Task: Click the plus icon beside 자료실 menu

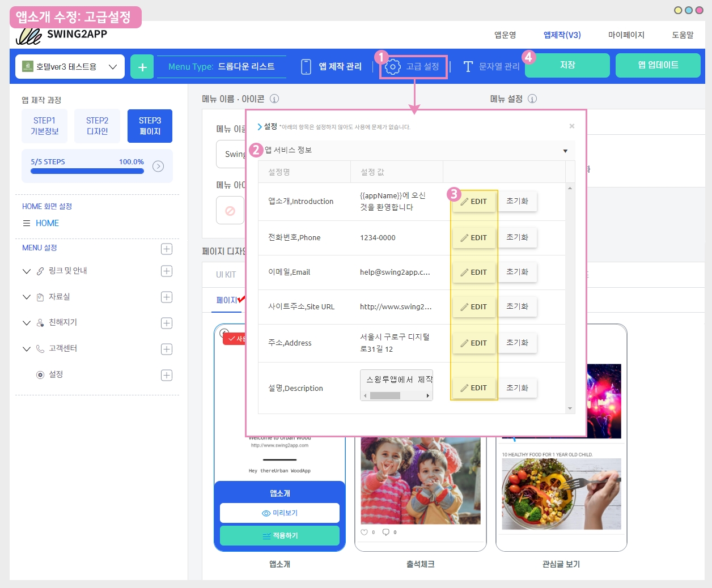Action: pyautogui.click(x=167, y=297)
